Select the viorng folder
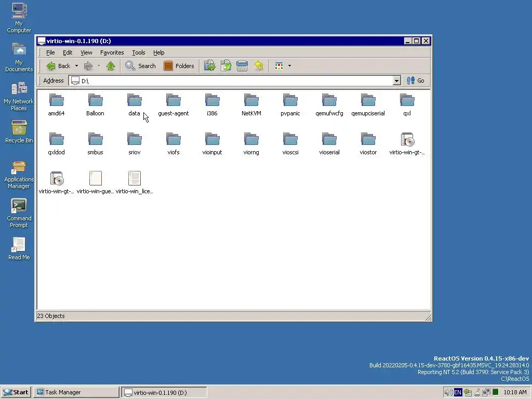Image resolution: width=532 pixels, height=399 pixels. point(251,144)
